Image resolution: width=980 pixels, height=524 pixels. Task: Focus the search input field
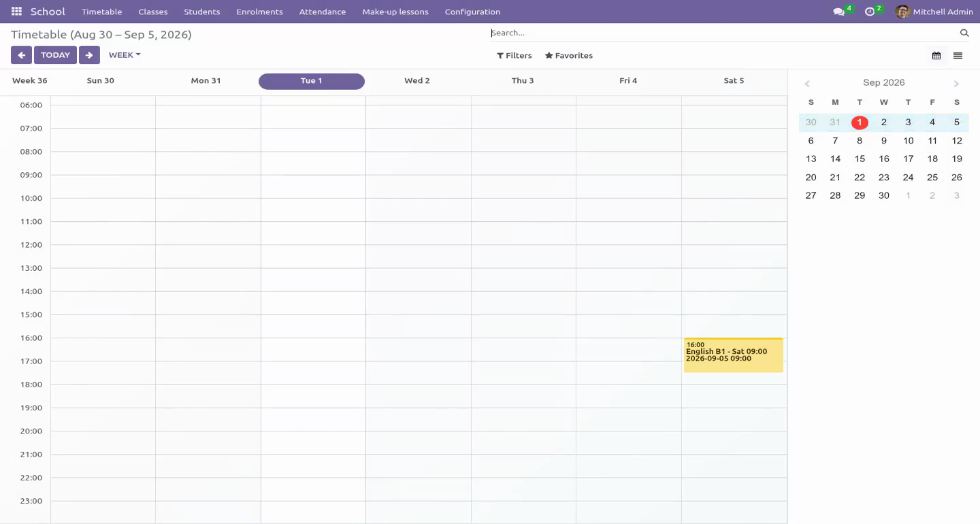pyautogui.click(x=723, y=33)
